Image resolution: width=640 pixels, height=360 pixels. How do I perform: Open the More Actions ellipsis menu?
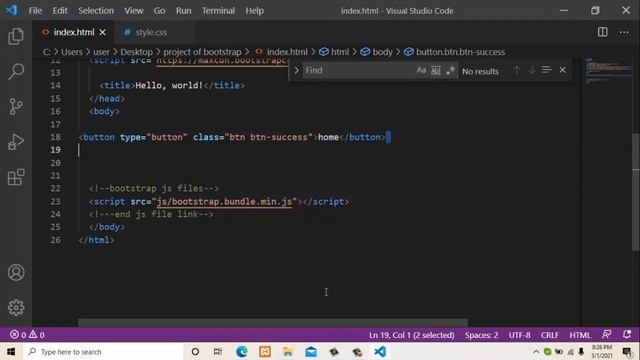click(624, 32)
